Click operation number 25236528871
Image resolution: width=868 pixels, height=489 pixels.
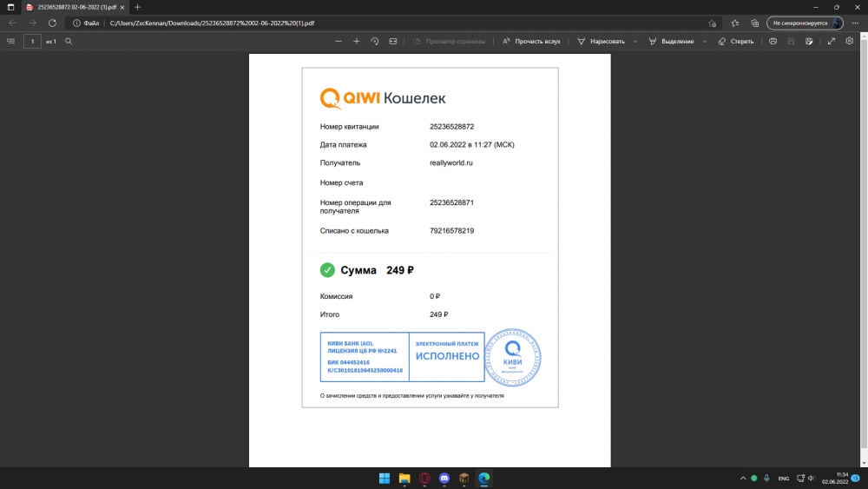tap(451, 202)
